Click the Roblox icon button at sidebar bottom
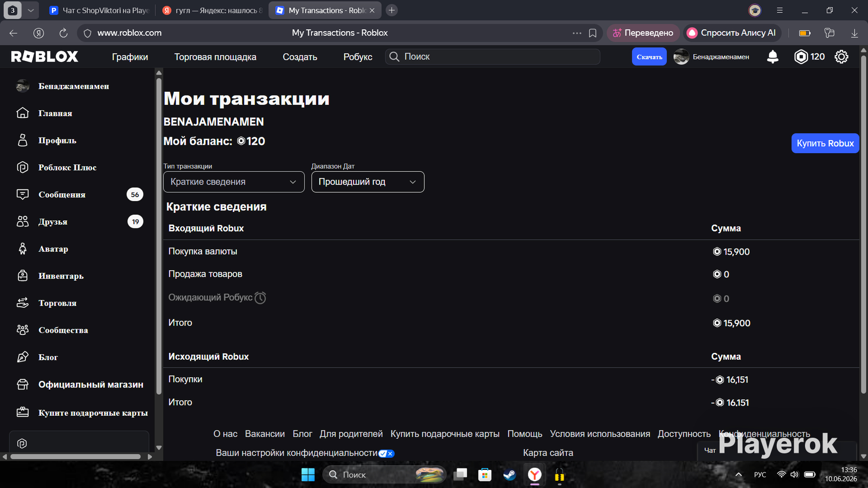Image resolution: width=868 pixels, height=488 pixels. click(22, 444)
